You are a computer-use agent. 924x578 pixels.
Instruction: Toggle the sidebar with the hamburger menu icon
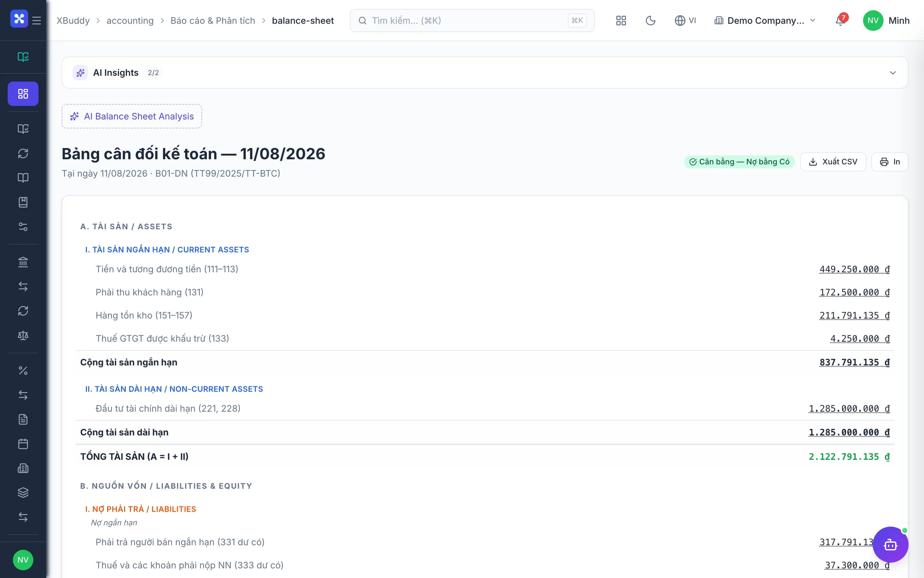coord(37,20)
